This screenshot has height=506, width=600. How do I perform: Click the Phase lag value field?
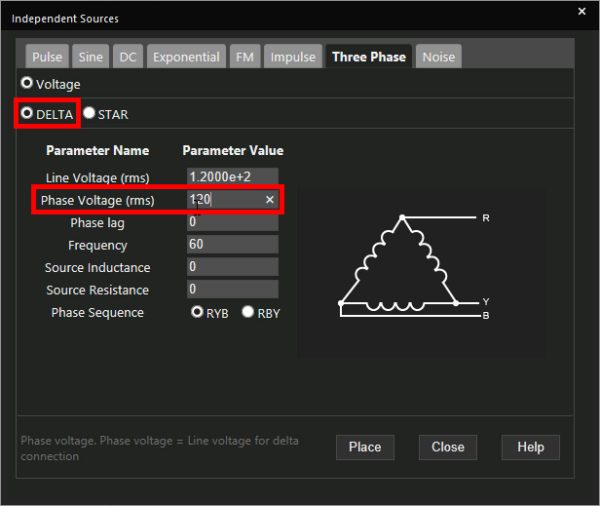click(x=233, y=222)
